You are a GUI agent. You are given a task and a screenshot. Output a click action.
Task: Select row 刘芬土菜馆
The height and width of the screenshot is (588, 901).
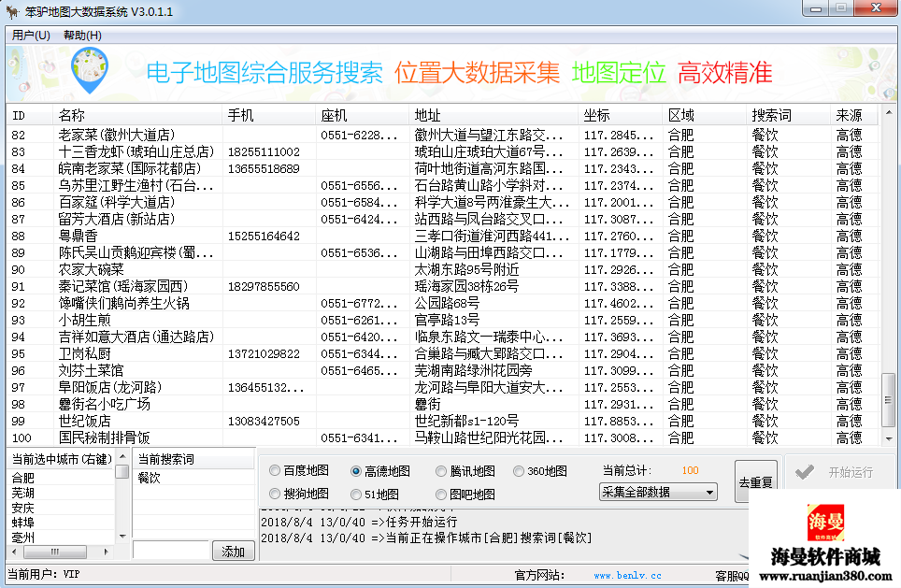442,370
